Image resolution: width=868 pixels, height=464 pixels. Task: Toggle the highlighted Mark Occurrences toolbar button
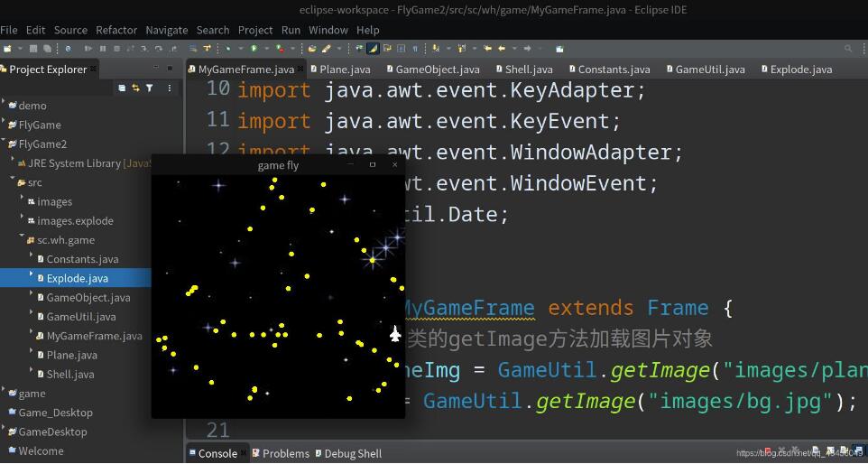(373, 49)
